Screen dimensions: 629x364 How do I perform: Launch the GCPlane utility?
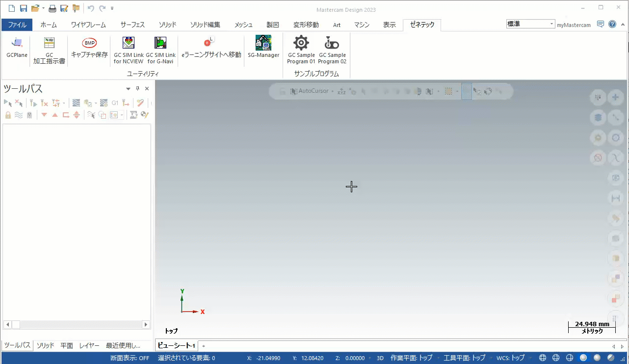(x=17, y=48)
